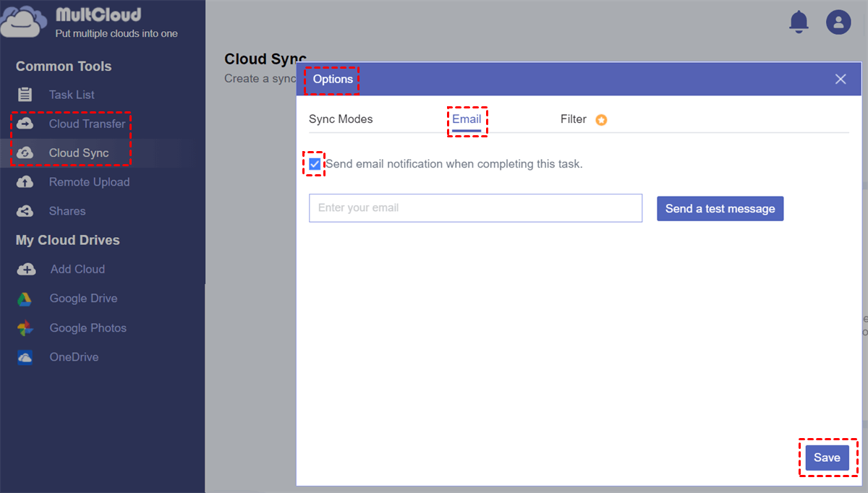Screen dimensions: 868x493
Task: Click the Google Drive logo icon
Action: point(25,299)
